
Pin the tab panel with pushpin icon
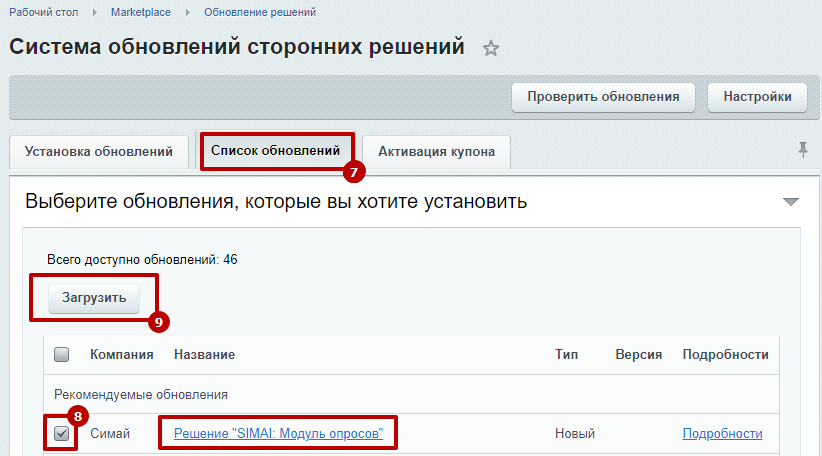(x=803, y=150)
